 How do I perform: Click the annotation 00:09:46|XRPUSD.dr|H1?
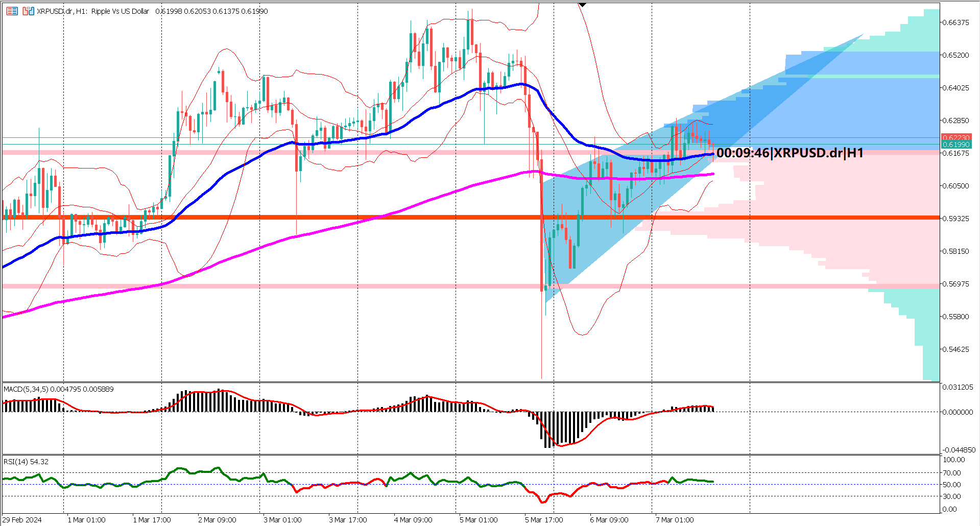(x=789, y=152)
